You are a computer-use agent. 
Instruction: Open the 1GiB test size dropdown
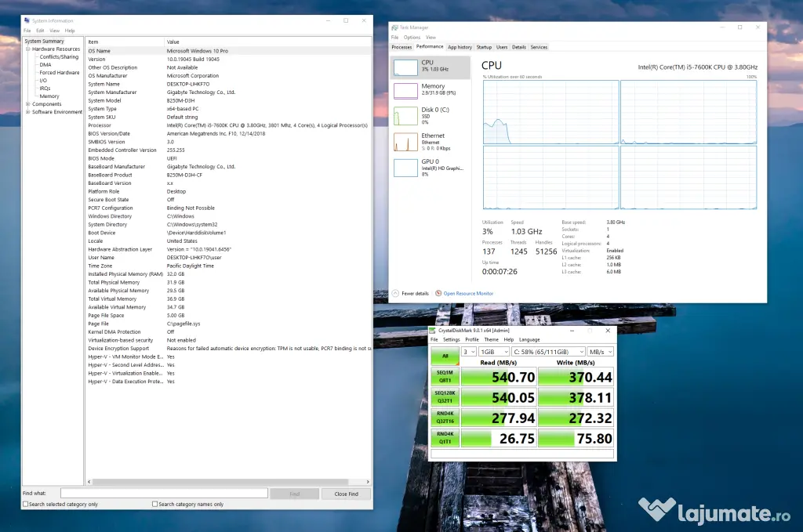[494, 352]
